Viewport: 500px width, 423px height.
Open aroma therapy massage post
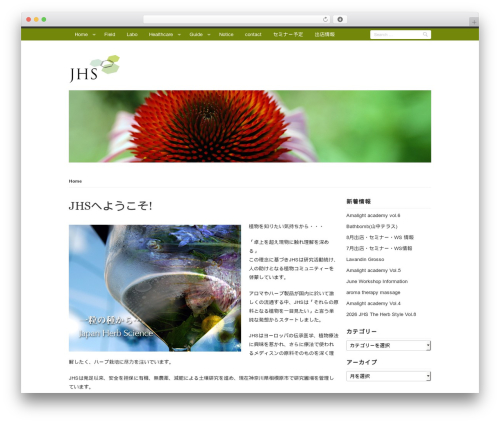373,292
